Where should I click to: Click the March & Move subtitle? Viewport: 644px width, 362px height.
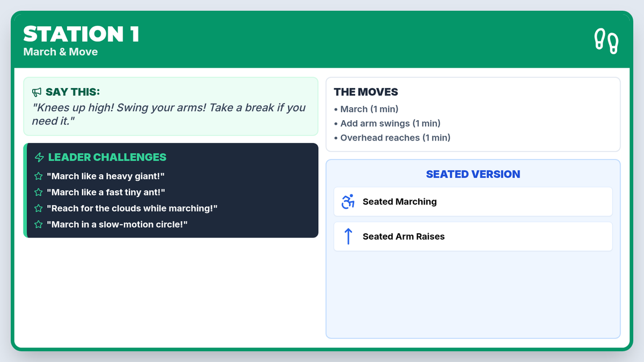(61, 52)
